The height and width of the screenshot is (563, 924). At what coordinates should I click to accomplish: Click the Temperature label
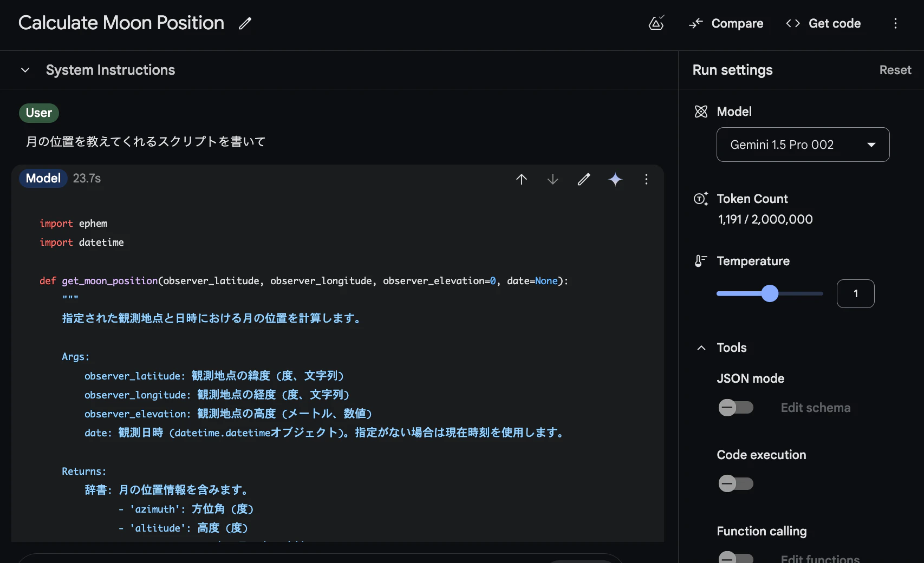753,261
